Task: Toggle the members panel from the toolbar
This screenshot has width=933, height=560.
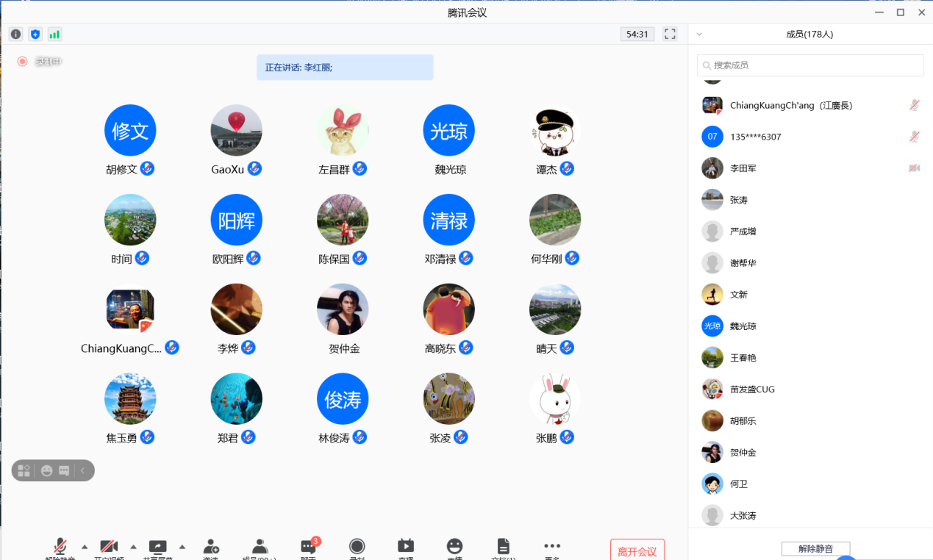Action: 260,547
